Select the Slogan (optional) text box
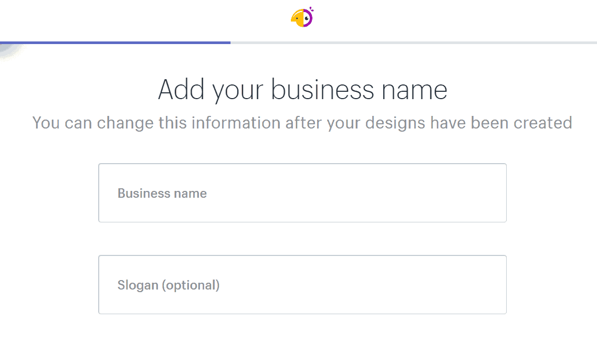Viewport: 597px width, 364px height. click(302, 285)
